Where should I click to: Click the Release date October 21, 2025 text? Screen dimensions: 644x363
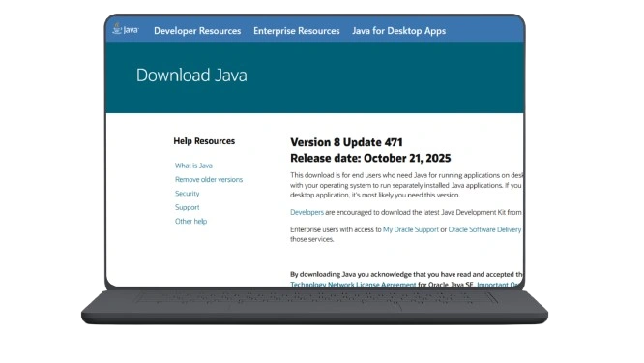pos(370,158)
